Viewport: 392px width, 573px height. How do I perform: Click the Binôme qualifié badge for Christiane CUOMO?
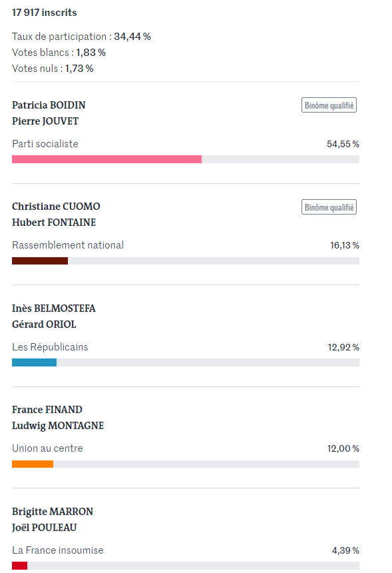click(329, 207)
